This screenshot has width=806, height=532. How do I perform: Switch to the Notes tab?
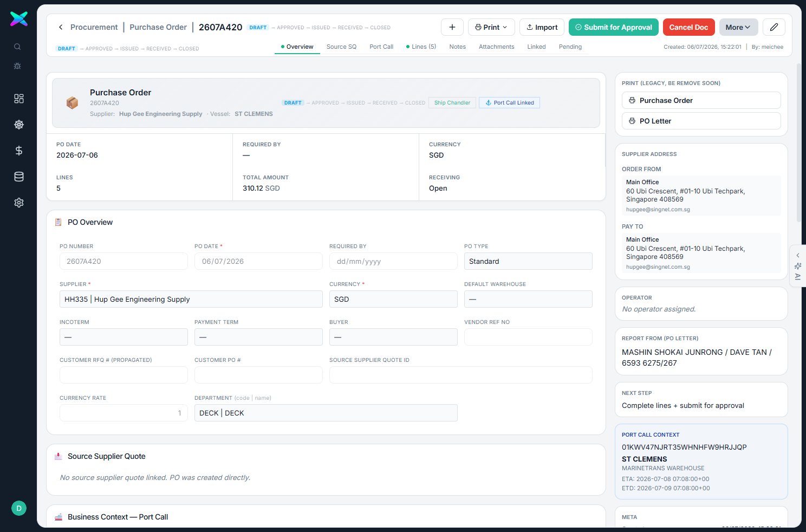click(x=458, y=47)
